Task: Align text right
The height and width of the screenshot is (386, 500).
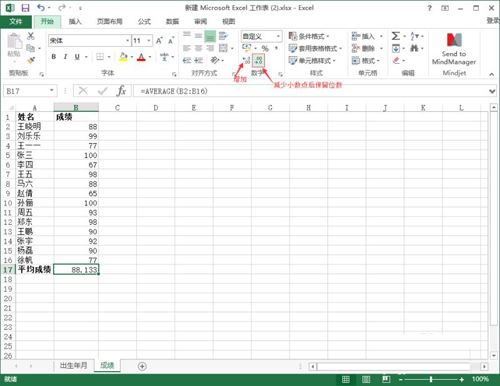Action: click(x=210, y=48)
